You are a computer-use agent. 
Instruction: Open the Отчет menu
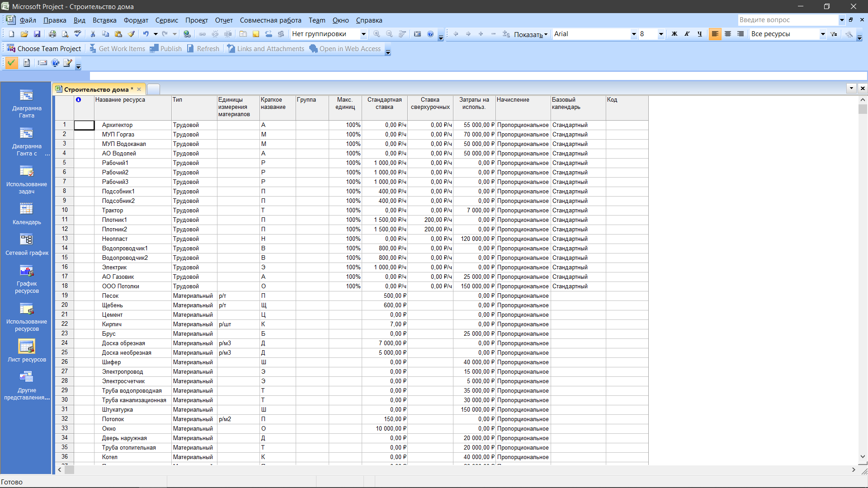pos(224,20)
